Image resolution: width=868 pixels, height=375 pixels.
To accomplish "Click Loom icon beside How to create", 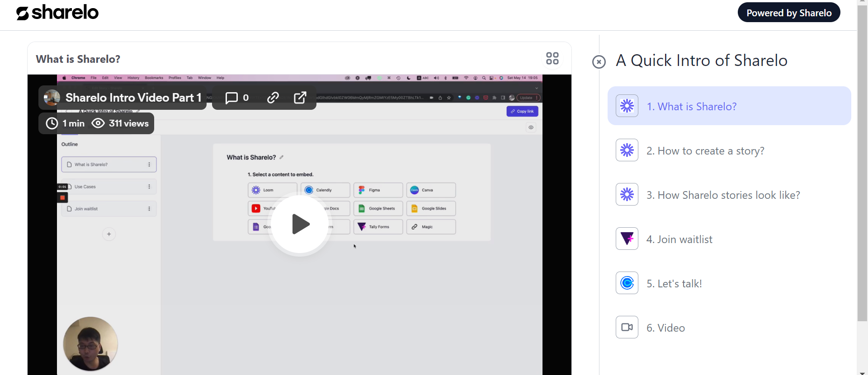I will click(x=627, y=150).
